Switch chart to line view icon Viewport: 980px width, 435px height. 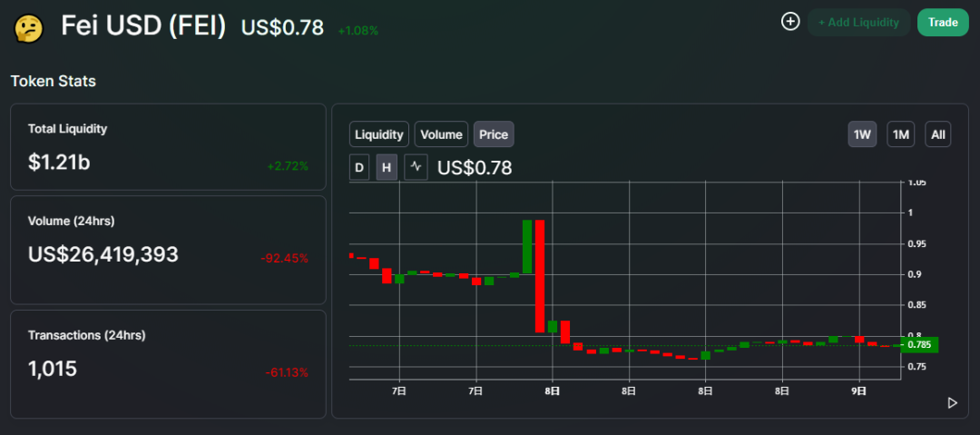coord(416,168)
